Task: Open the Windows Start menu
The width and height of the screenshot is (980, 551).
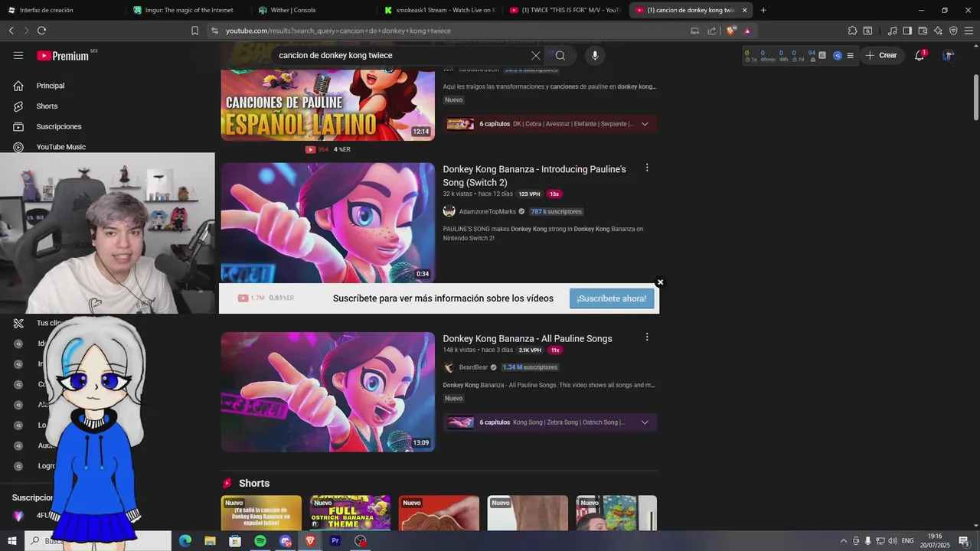Action: pos(12,541)
